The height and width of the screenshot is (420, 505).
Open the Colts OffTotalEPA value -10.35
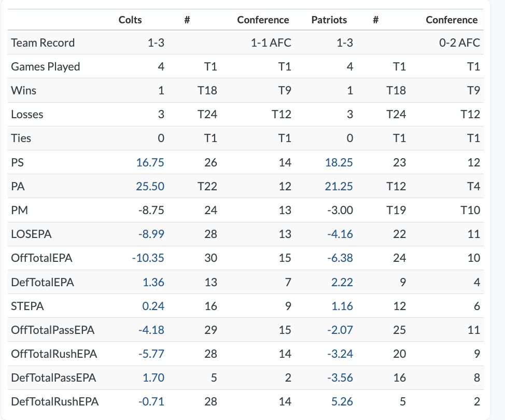point(148,258)
